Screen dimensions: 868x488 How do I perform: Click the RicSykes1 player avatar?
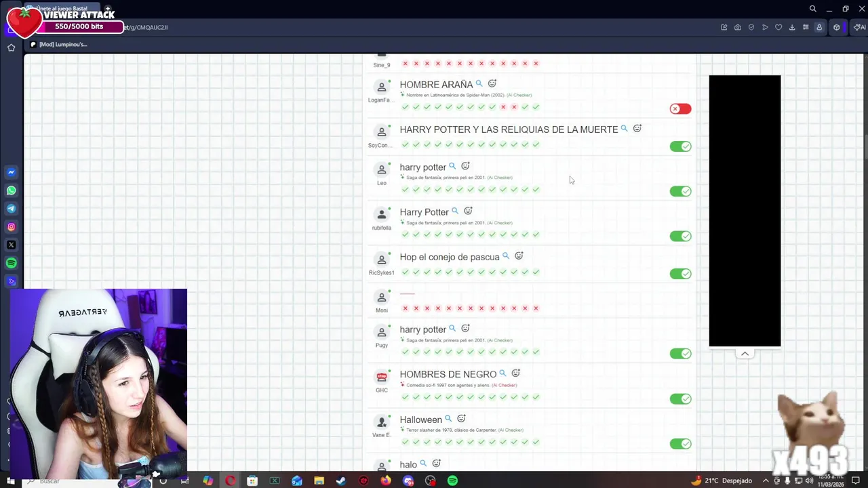(x=382, y=260)
